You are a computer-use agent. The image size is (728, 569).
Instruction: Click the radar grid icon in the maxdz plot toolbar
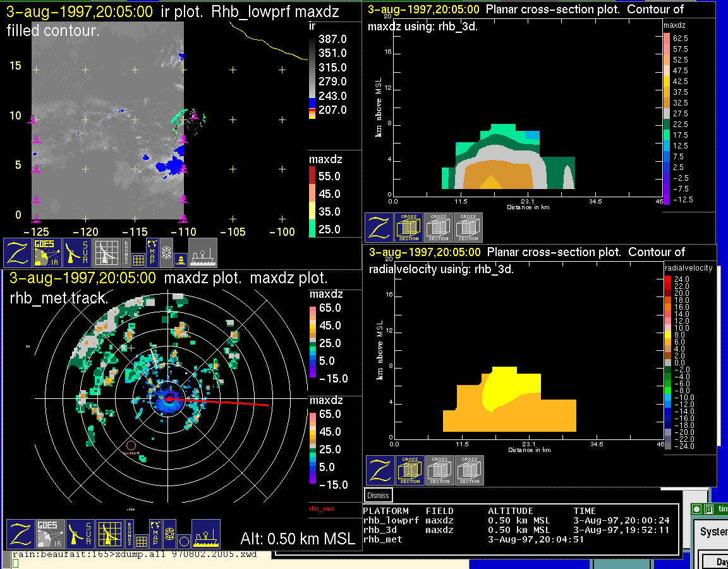(x=109, y=535)
